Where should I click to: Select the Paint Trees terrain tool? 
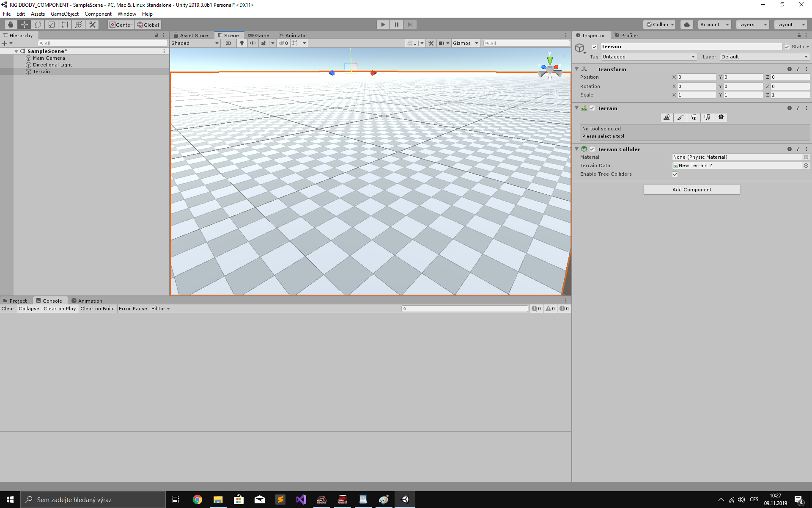coord(694,117)
